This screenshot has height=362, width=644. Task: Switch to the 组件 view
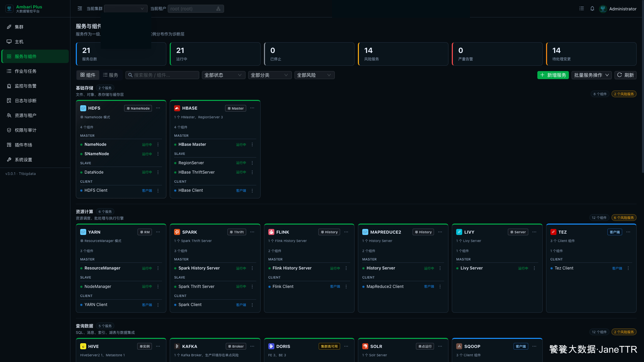pyautogui.click(x=88, y=75)
